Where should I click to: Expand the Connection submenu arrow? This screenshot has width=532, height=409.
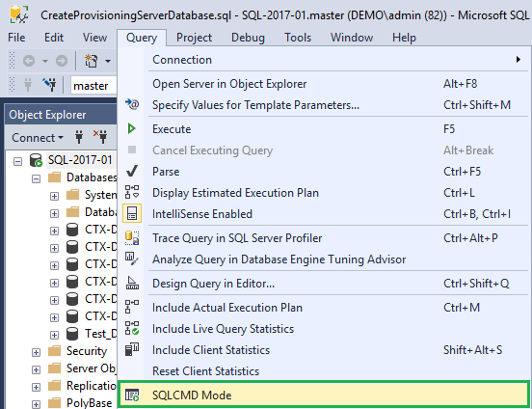point(519,60)
